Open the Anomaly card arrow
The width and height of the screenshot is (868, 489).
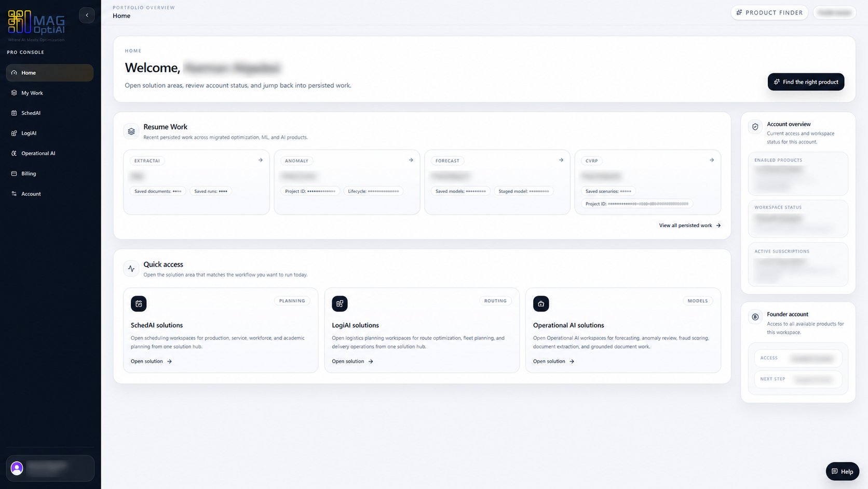pos(411,160)
